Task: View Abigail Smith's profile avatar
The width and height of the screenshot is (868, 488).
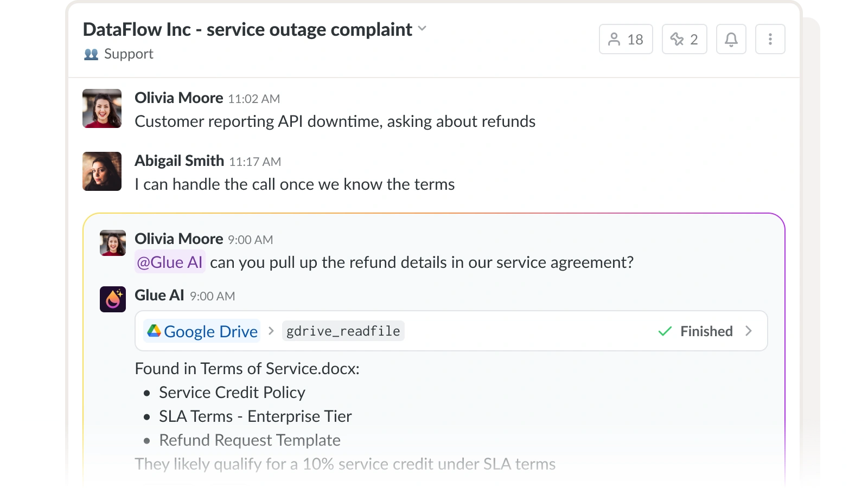Action: coord(102,171)
